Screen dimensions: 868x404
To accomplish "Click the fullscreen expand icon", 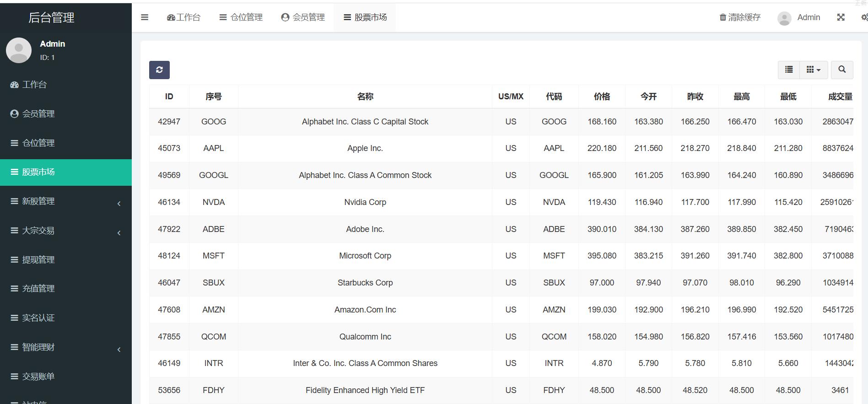I will pos(841,17).
